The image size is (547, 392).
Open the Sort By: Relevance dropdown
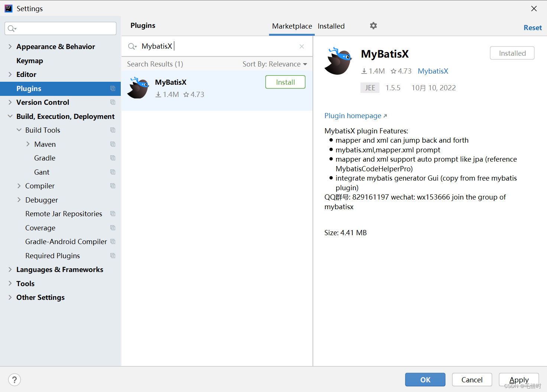pyautogui.click(x=275, y=64)
